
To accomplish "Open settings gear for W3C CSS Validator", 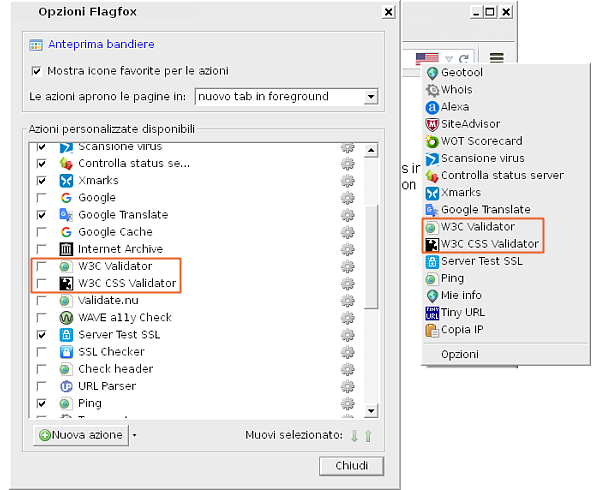I will [x=347, y=283].
